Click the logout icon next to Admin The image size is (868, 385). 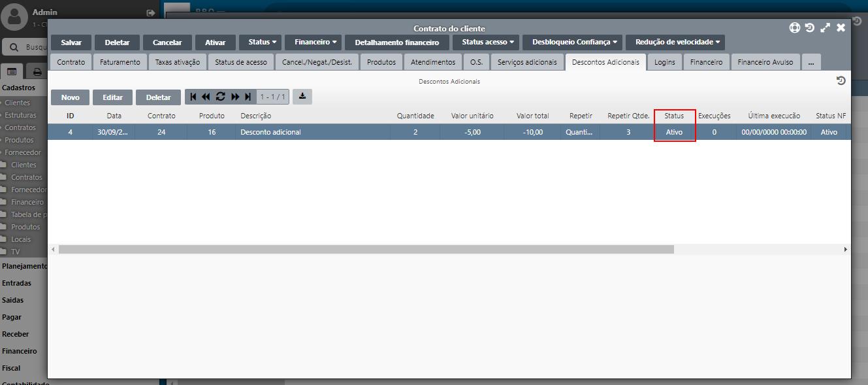[151, 12]
